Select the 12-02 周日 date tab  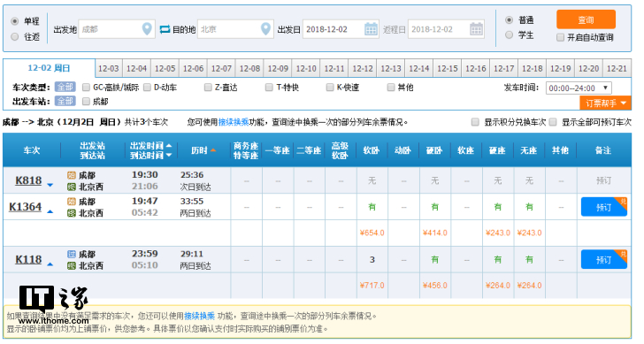point(49,68)
